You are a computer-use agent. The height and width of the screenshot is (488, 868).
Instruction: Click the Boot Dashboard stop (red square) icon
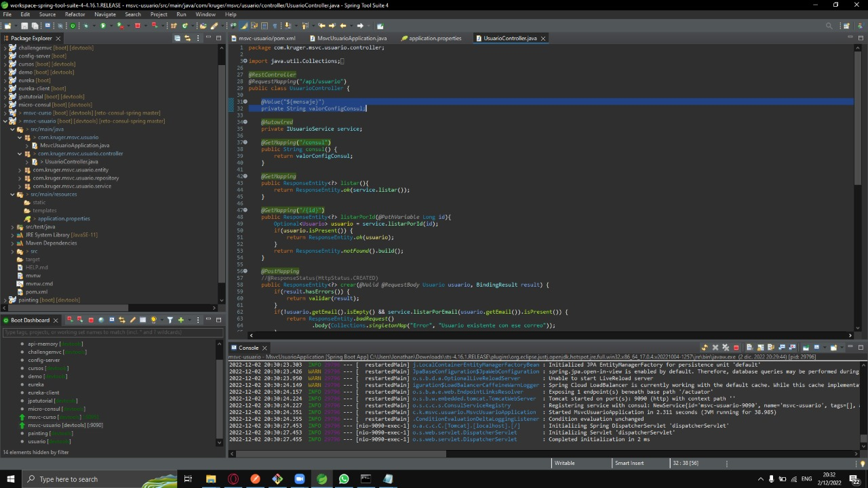point(90,320)
